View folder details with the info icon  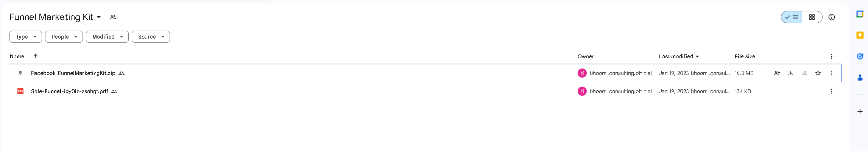click(x=831, y=17)
